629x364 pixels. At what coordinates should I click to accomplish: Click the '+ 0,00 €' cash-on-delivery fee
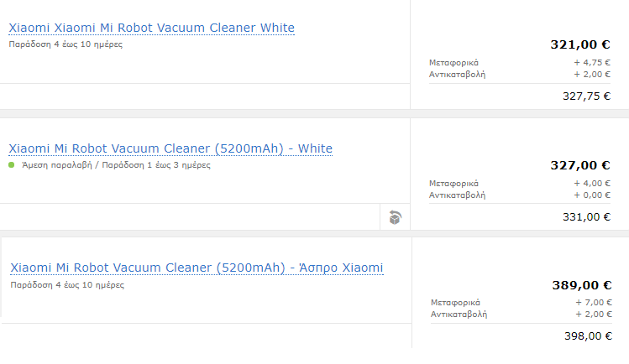point(592,195)
